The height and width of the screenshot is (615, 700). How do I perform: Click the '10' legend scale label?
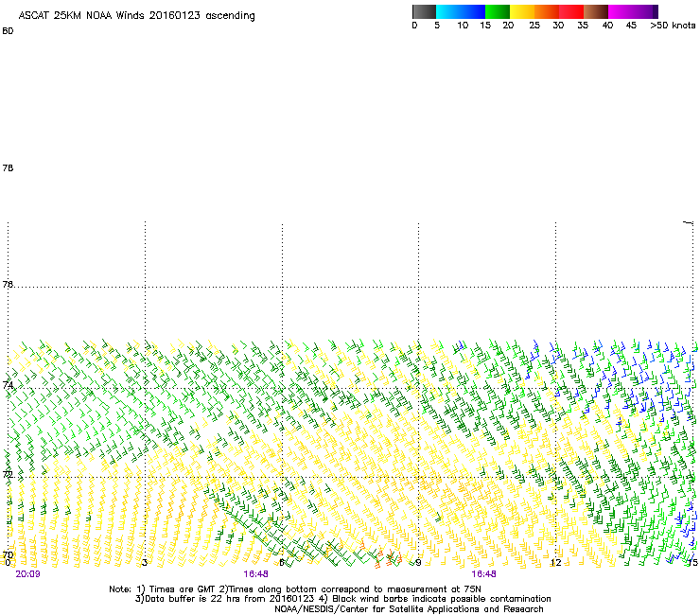[x=463, y=26]
